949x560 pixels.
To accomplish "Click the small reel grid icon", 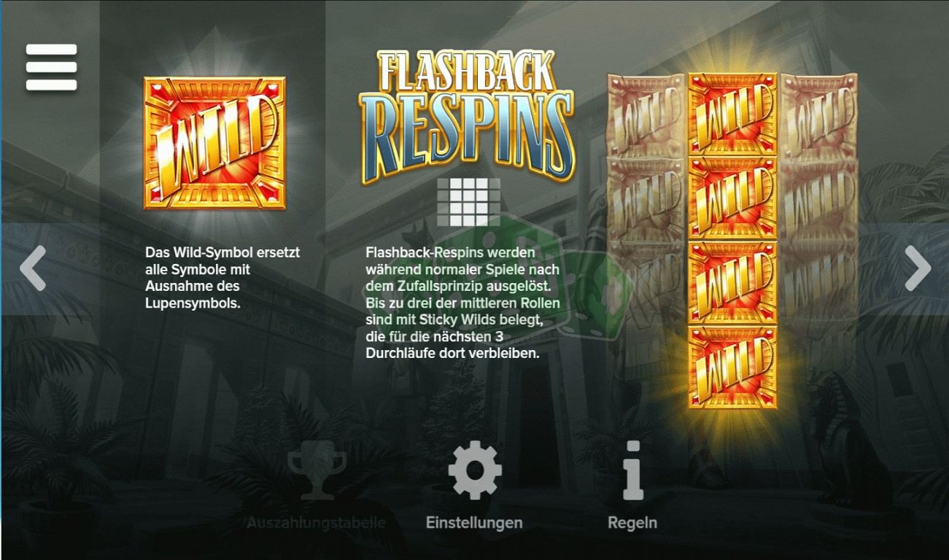I will coord(469,202).
